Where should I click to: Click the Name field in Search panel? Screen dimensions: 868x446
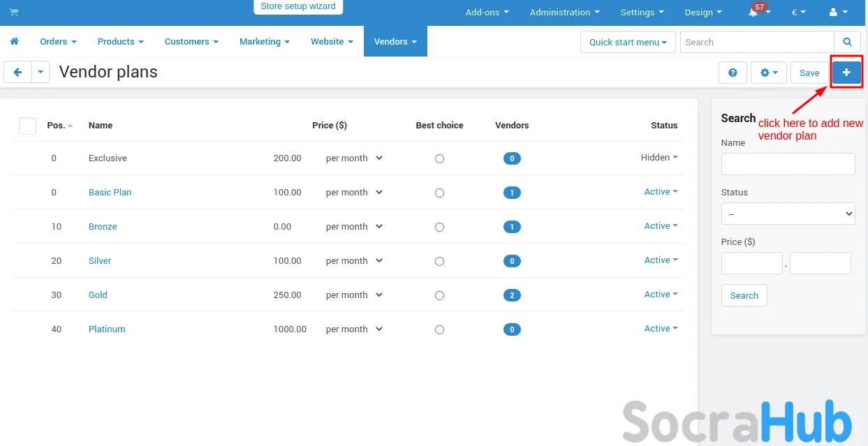tap(788, 164)
